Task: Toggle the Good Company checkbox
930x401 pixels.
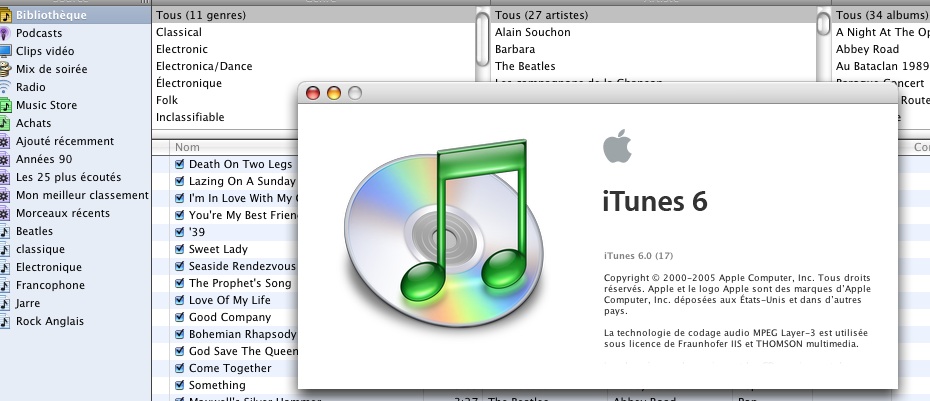Action: click(180, 317)
